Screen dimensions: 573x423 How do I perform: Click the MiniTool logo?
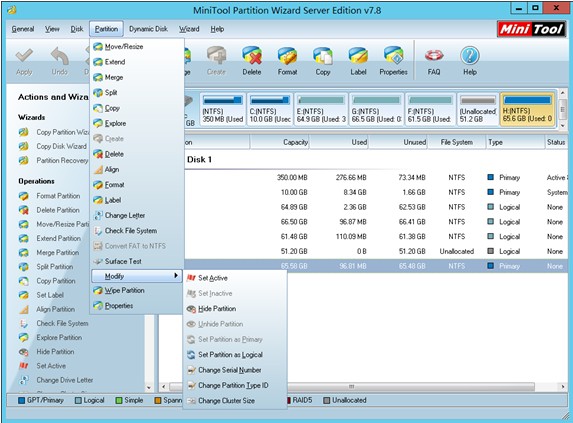pyautogui.click(x=531, y=29)
